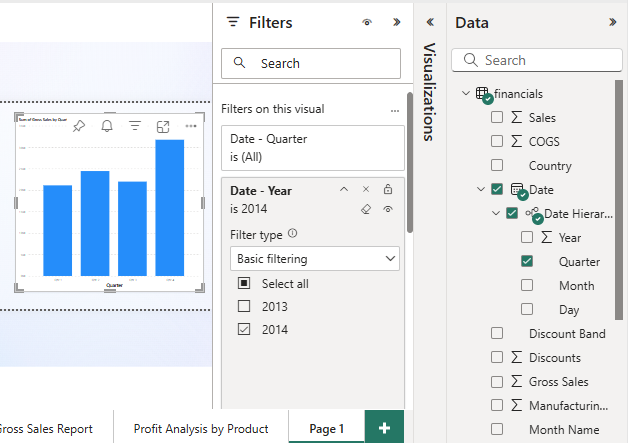This screenshot has width=628, height=443.
Task: Check the Sales field
Action: click(x=497, y=117)
